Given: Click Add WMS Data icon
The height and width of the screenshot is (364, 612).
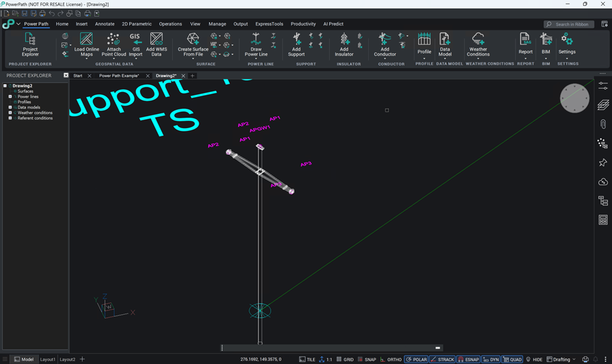Looking at the screenshot, I should tap(156, 39).
